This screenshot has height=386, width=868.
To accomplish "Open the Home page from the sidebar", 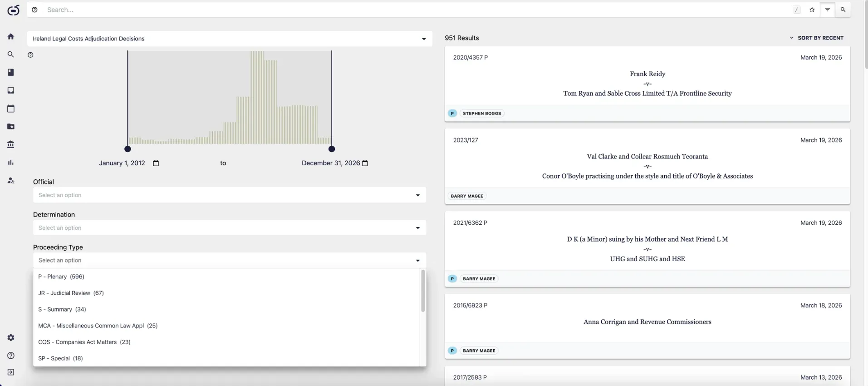I will 11,36.
